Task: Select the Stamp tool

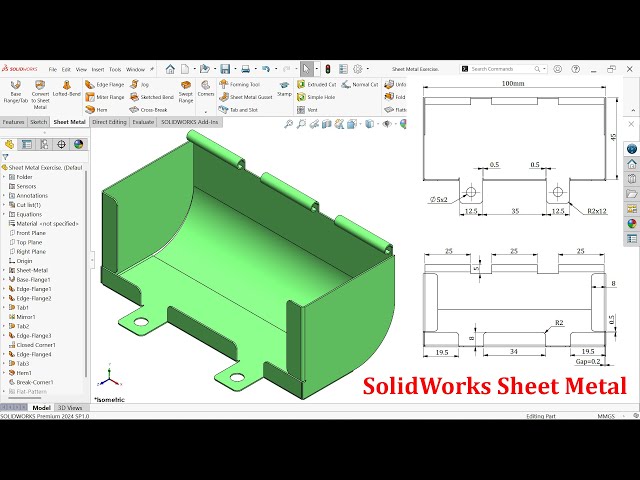Action: [x=284, y=89]
